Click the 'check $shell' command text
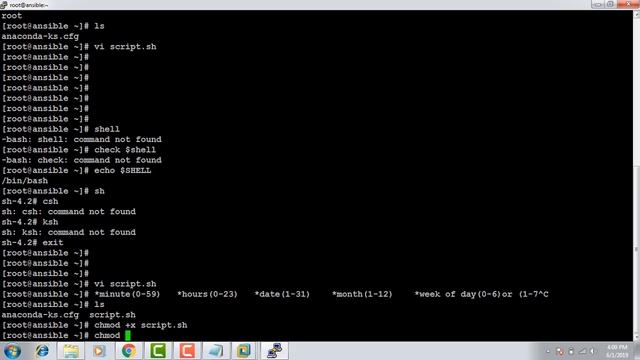Screen dimensions: 640x360 click(x=125, y=150)
